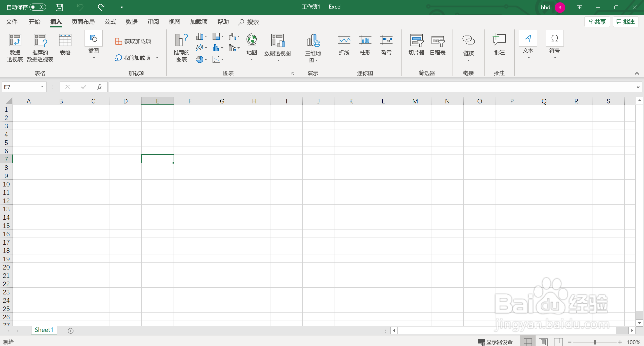The height and width of the screenshot is (346, 644).
Task: Open the My Add-ins (我的加载项) dropdown
Action: click(157, 58)
